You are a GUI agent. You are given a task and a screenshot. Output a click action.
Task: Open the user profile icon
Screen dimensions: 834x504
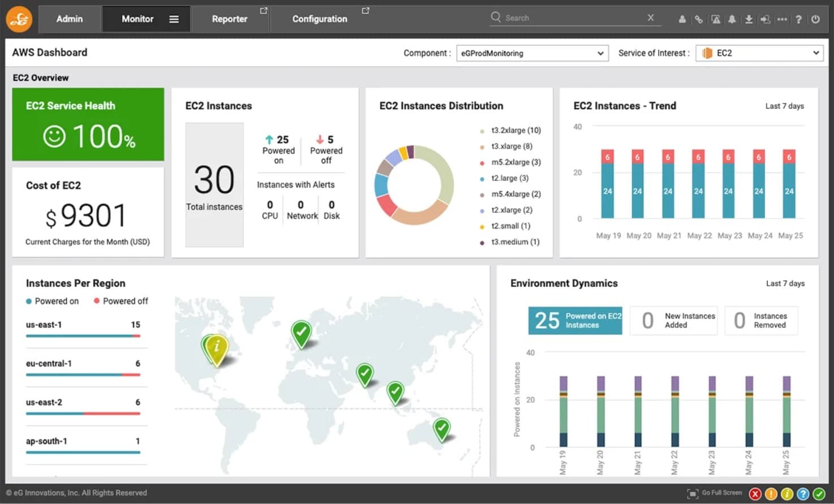[682, 19]
